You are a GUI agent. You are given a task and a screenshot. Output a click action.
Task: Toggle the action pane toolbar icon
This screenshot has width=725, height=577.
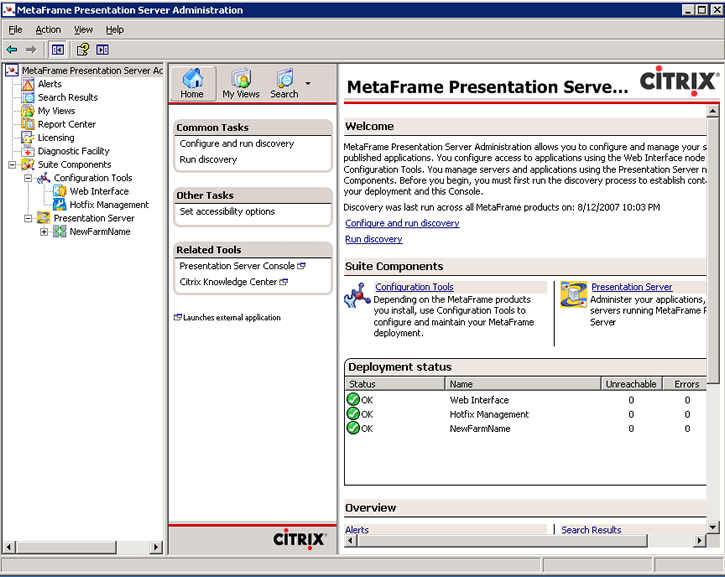click(102, 49)
